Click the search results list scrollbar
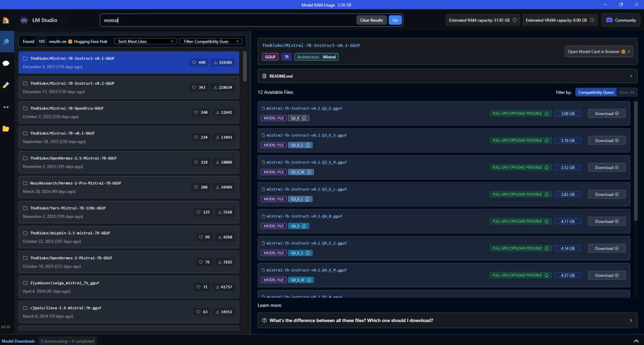Image resolution: width=644 pixels, height=345 pixels. (245, 66)
